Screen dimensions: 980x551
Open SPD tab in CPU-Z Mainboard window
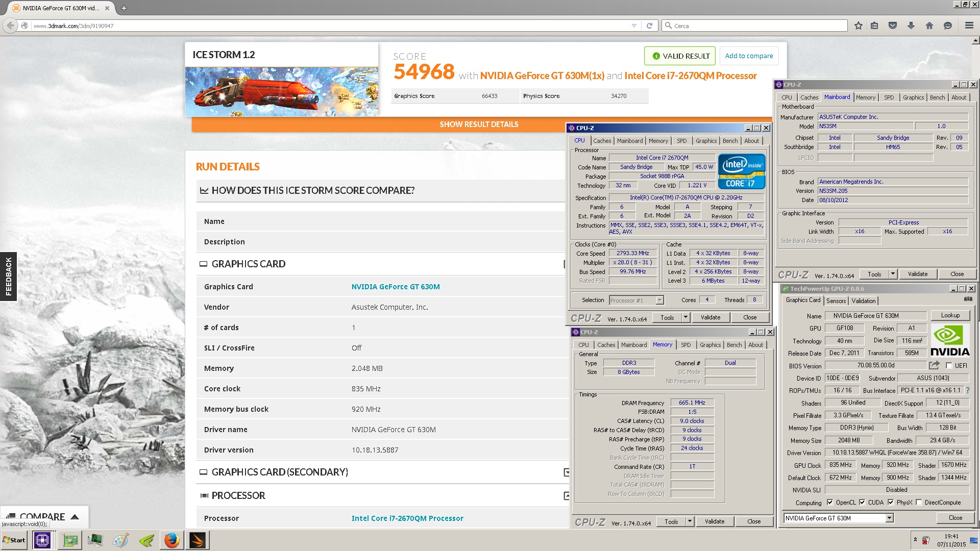889,97
